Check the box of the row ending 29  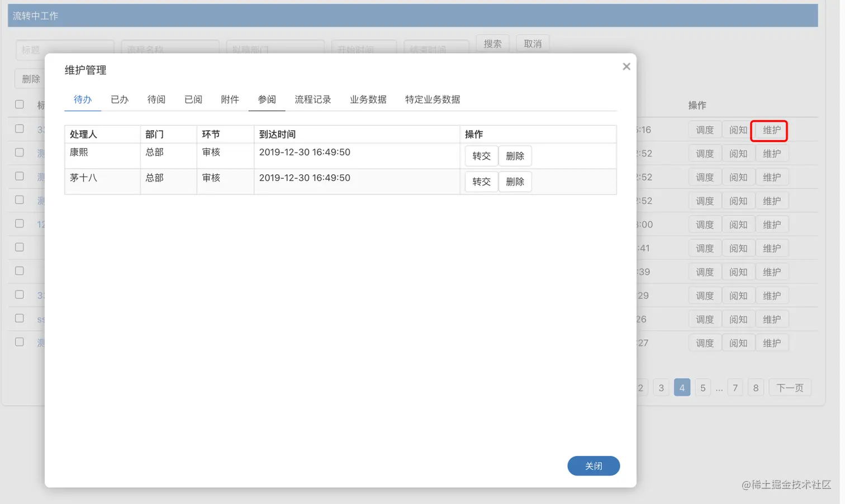click(x=20, y=294)
